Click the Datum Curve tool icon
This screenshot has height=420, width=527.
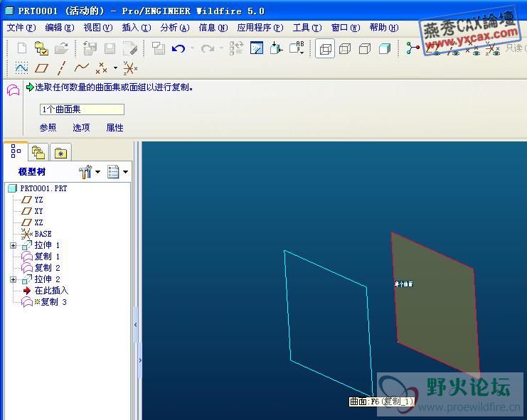[x=81, y=68]
